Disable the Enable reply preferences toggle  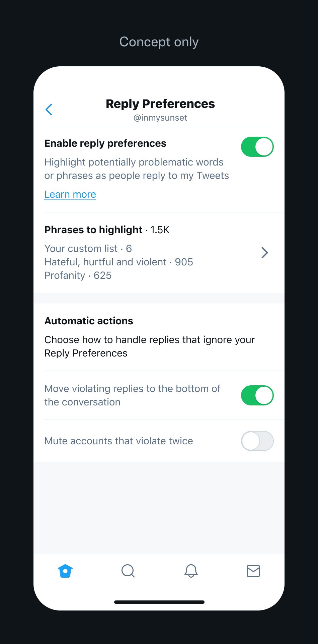click(x=257, y=146)
